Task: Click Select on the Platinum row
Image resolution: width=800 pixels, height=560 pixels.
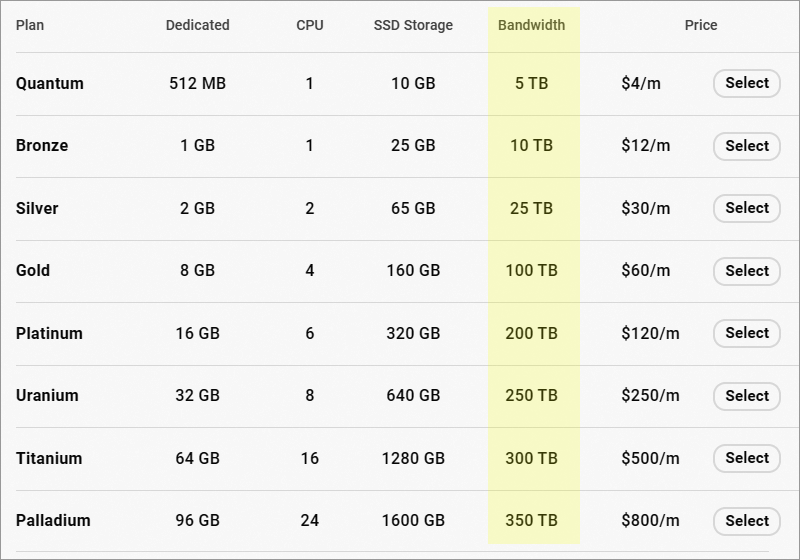Action: [x=746, y=333]
